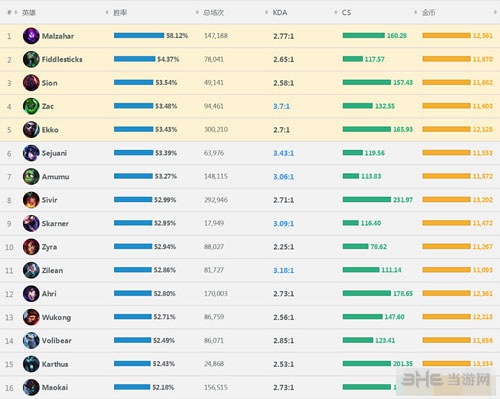Click Amumu's champion portrait icon
Image resolution: width=500 pixels, height=399 pixels.
31,177
